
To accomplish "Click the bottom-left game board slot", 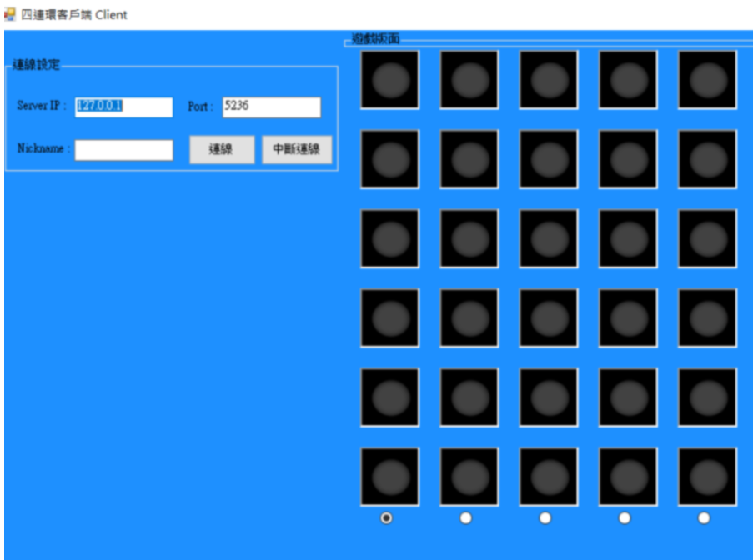I will (x=389, y=475).
